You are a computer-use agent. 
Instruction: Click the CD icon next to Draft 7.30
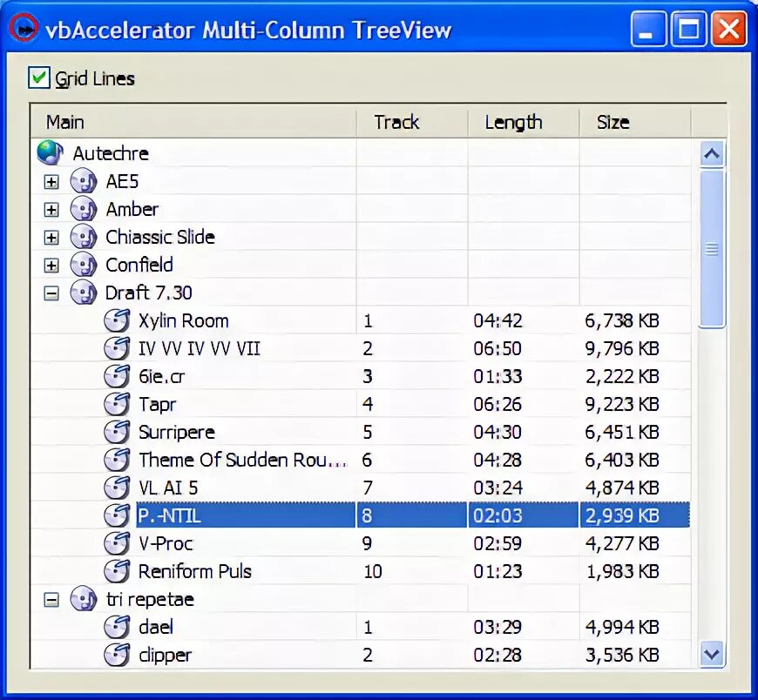pyautogui.click(x=84, y=293)
